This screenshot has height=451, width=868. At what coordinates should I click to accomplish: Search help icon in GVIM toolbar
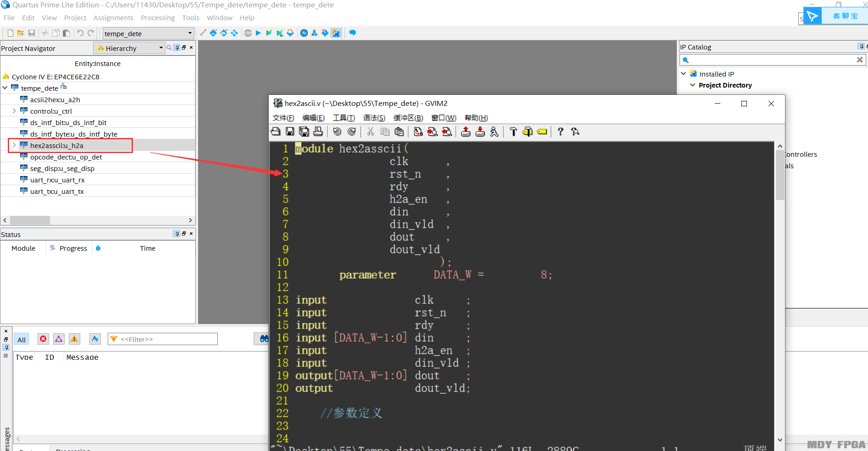575,132
